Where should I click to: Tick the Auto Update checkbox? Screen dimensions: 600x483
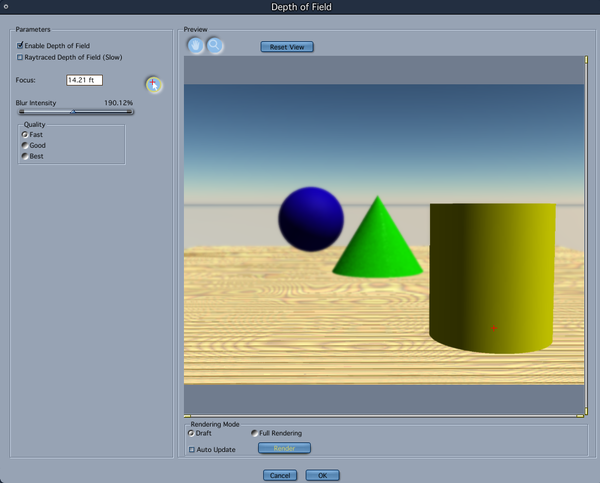pyautogui.click(x=192, y=449)
